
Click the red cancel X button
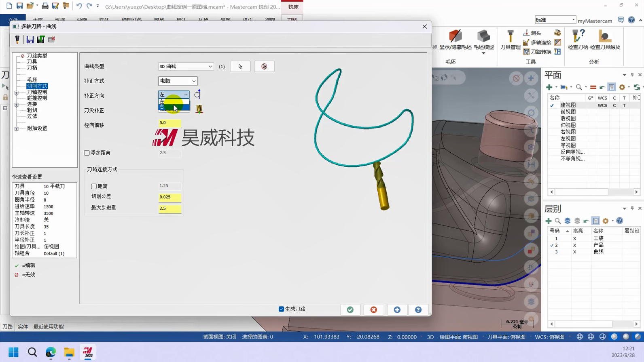click(374, 309)
